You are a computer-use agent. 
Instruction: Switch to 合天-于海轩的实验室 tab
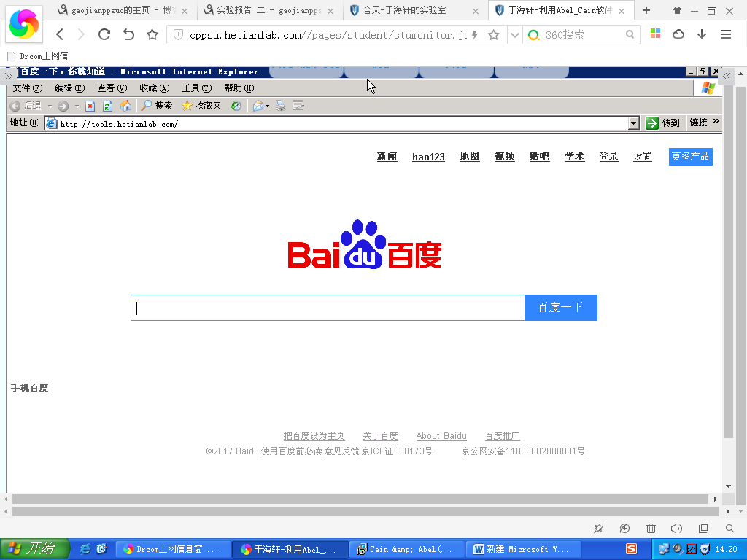[414, 10]
